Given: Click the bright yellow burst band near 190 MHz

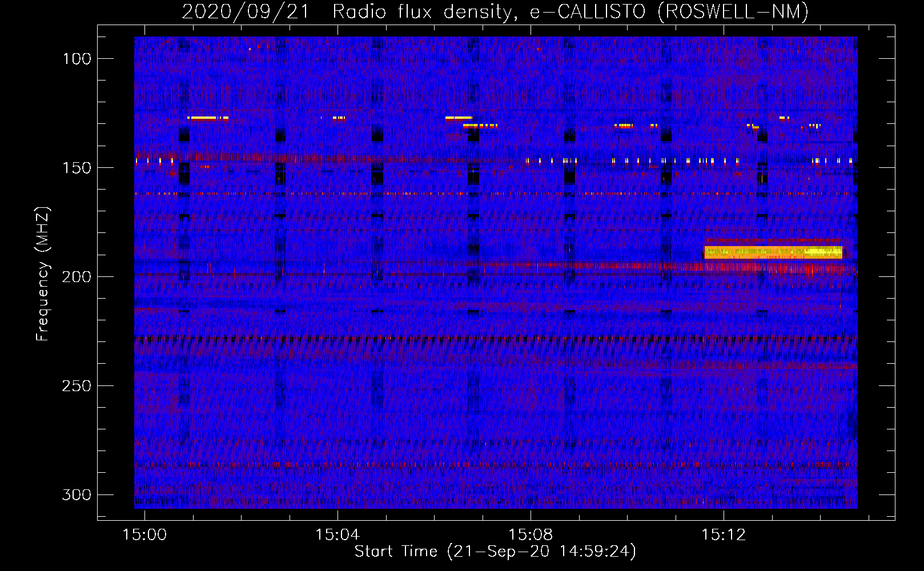Looking at the screenshot, I should point(773,252).
